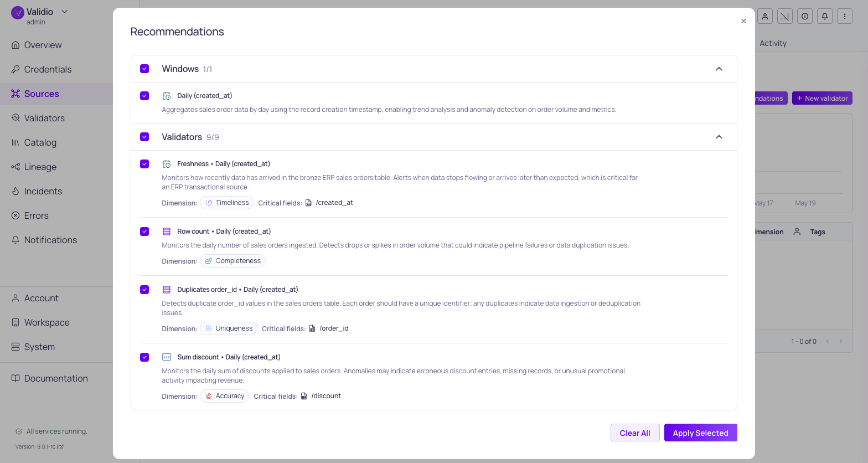The width and height of the screenshot is (868, 463).
Task: Click the All services running status
Action: [51, 431]
